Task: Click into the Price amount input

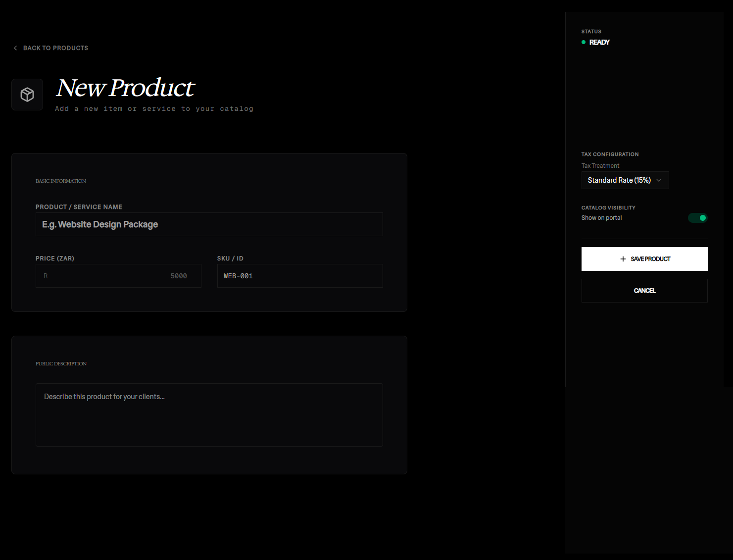Action: [119, 276]
